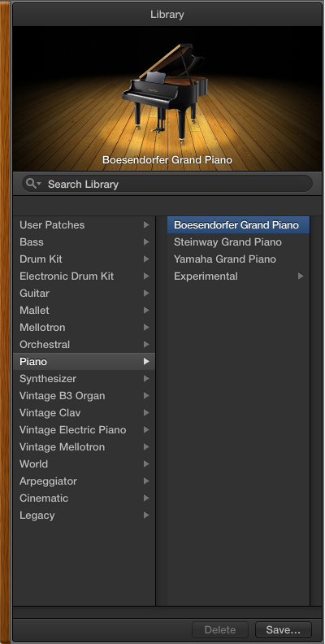Screen dimensions: 325x644
Task: Expand the Guitar category arrow
Action: tap(146, 294)
